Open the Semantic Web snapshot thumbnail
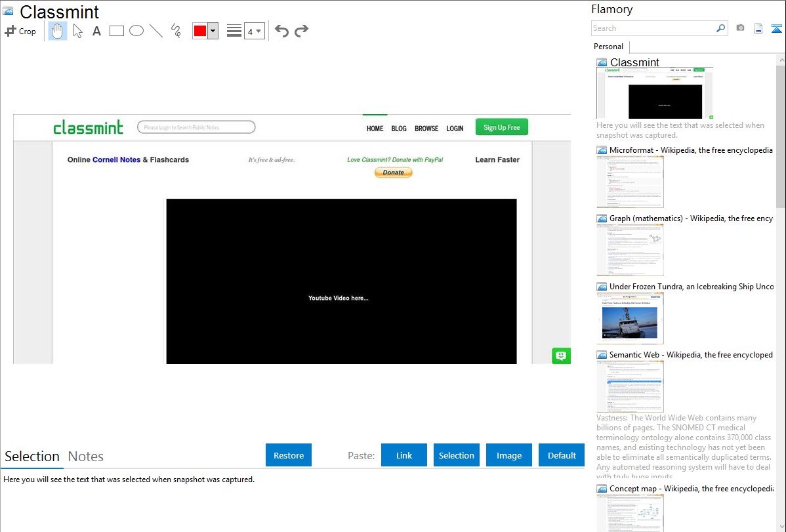Viewport: 786px width, 532px height. (630, 386)
